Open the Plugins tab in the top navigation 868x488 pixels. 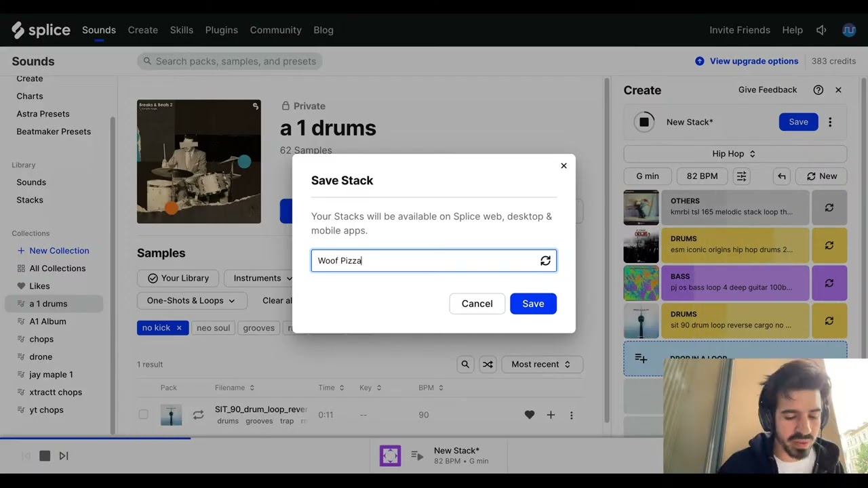tap(222, 30)
